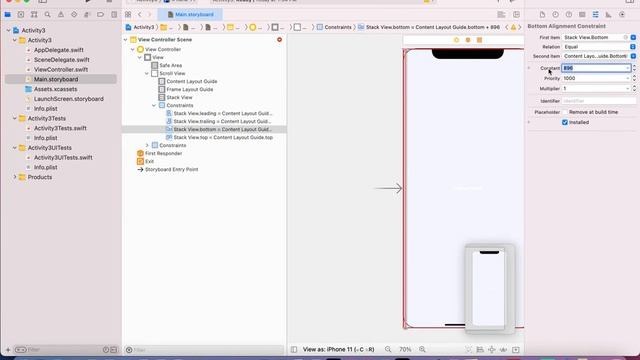Show the File inspector
The image size is (640, 360).
point(542,15)
